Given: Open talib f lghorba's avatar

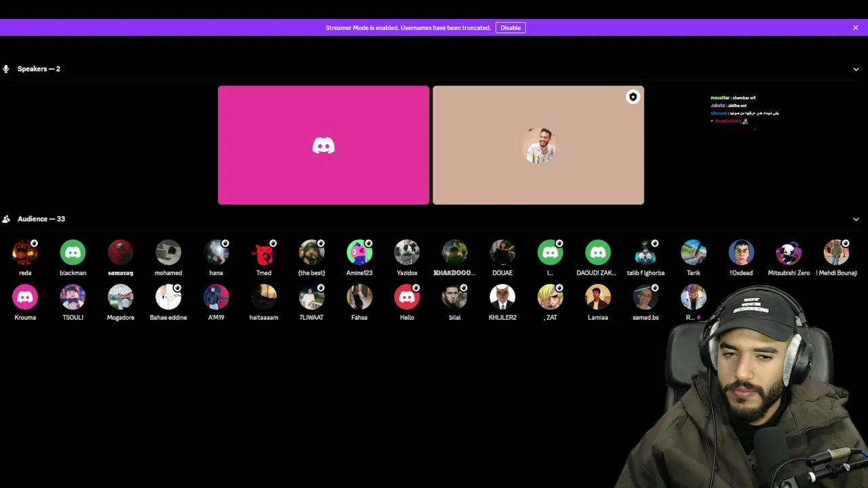Looking at the screenshot, I should click(x=646, y=253).
